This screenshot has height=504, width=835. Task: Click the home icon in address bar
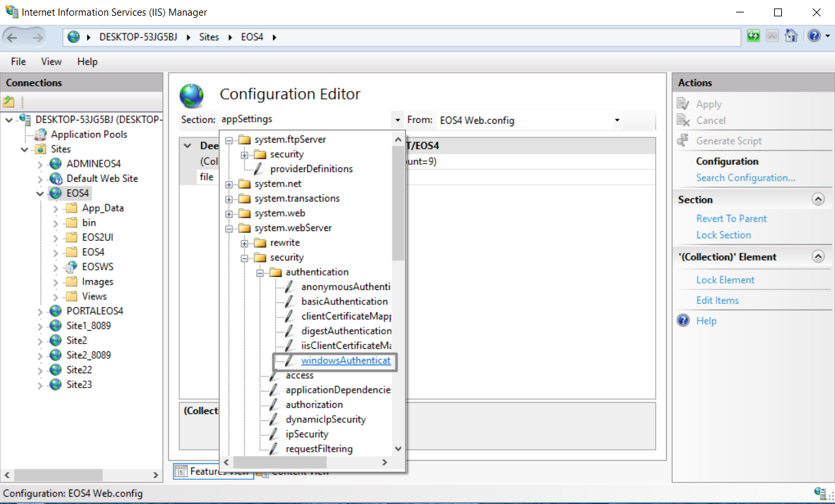coord(791,36)
